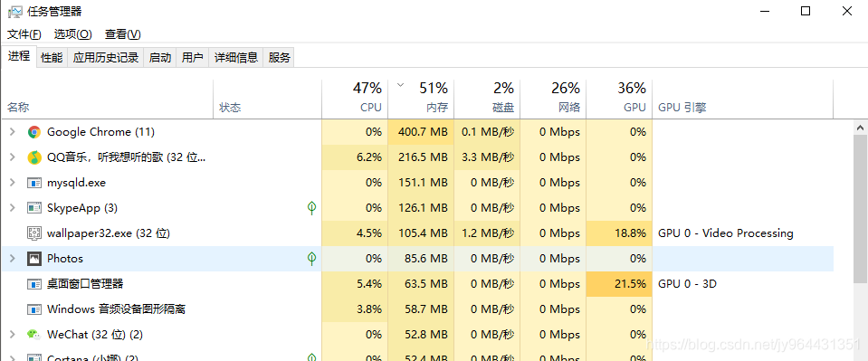Image resolution: width=868 pixels, height=361 pixels.
Task: Click the green leaf status icon for Photos
Action: [311, 259]
